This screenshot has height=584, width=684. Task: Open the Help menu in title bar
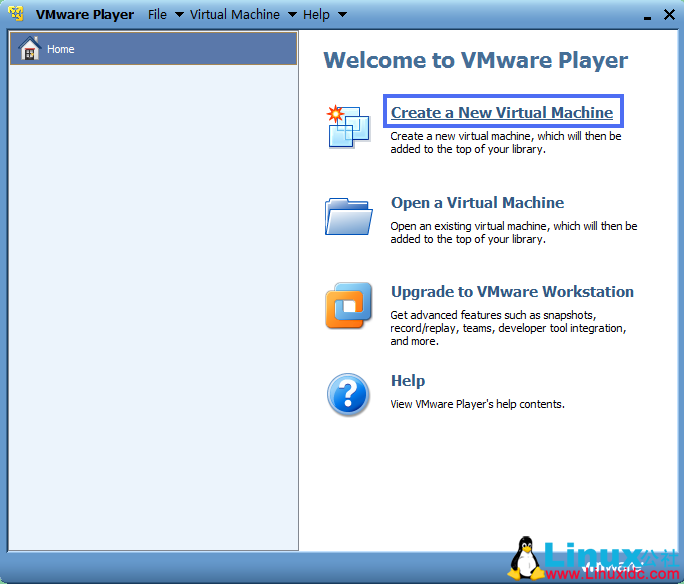point(316,14)
